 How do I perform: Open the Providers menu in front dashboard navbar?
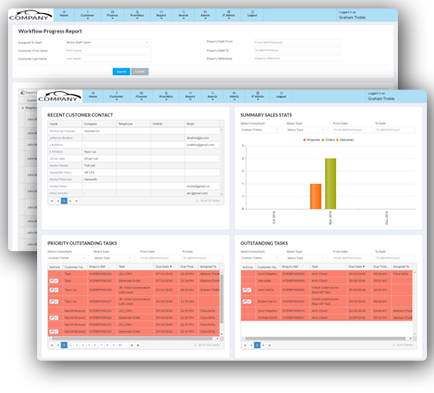(x=166, y=96)
